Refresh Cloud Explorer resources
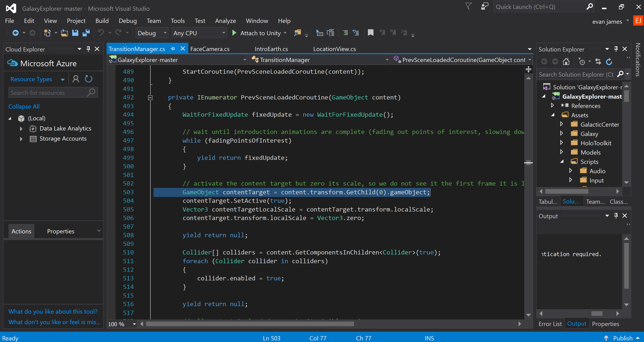 pyautogui.click(x=89, y=79)
